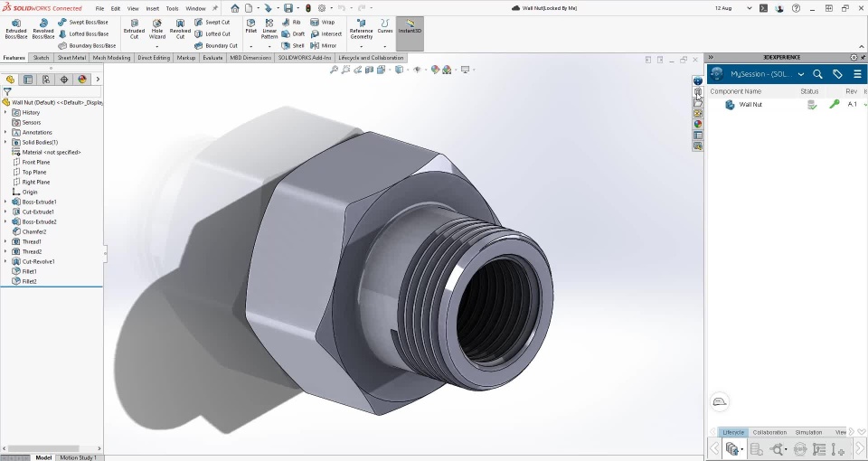Viewport: 868px width, 461px height.
Task: Toggle the pin icon on 3DEXPERIENCE panel
Action: [863, 58]
